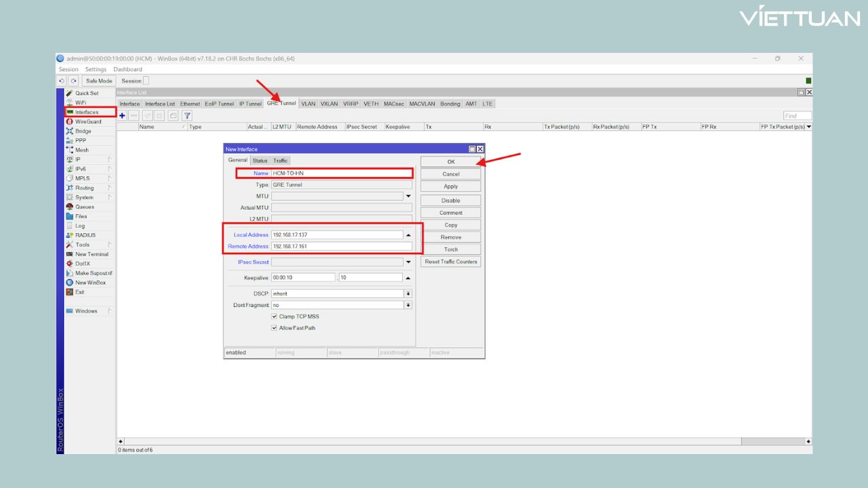Image resolution: width=868 pixels, height=488 pixels.
Task: Open Quick Set in the sidebar
Action: click(86, 94)
